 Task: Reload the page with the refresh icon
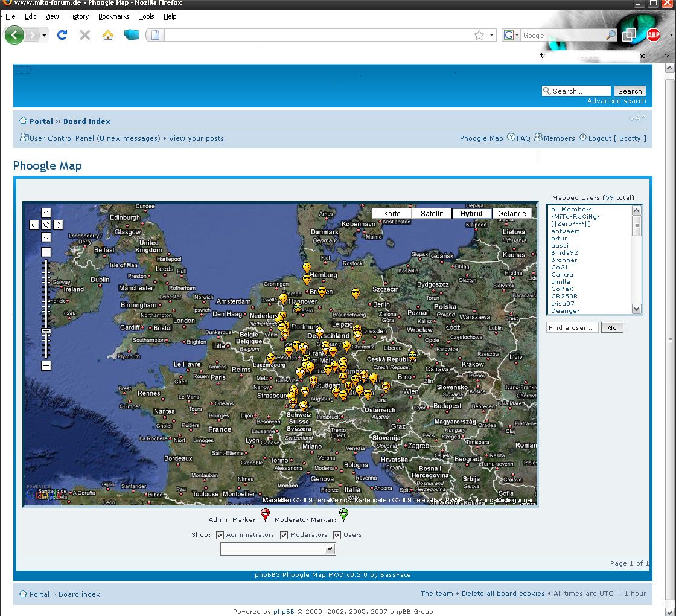[x=62, y=36]
